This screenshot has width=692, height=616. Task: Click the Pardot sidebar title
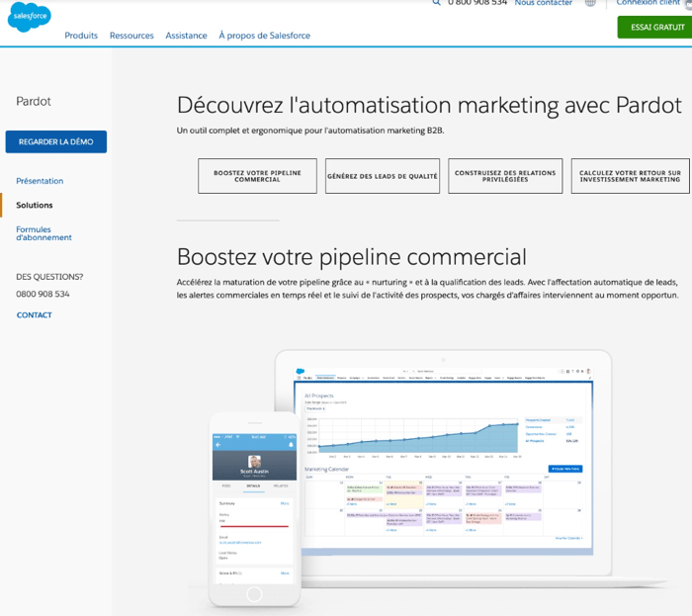tap(34, 102)
